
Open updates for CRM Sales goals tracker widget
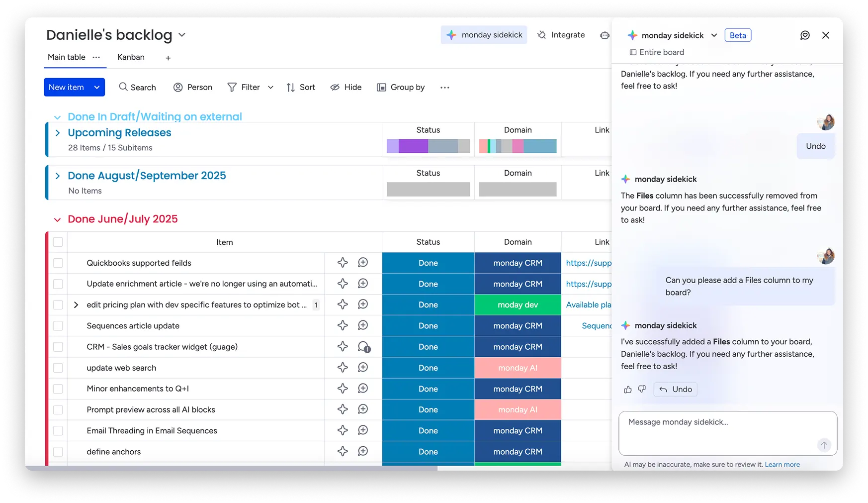click(364, 347)
